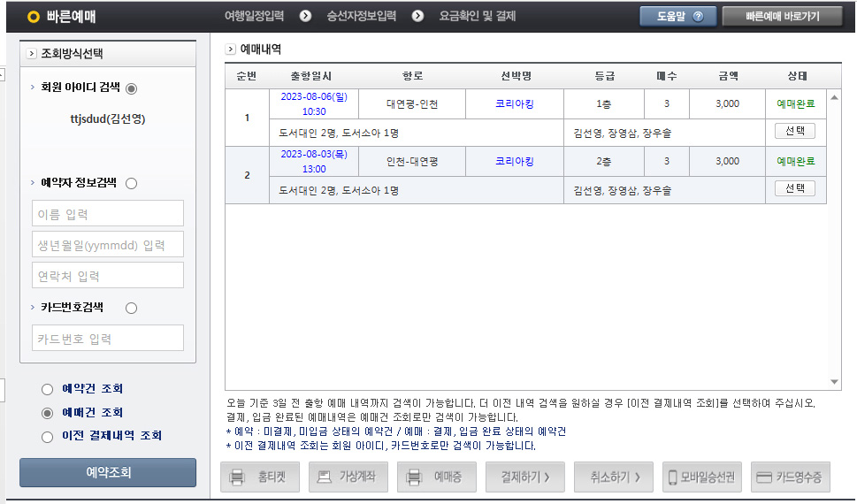Image resolution: width=857 pixels, height=504 pixels.
Task: Click the 도움말 question mark icon
Action: [699, 16]
